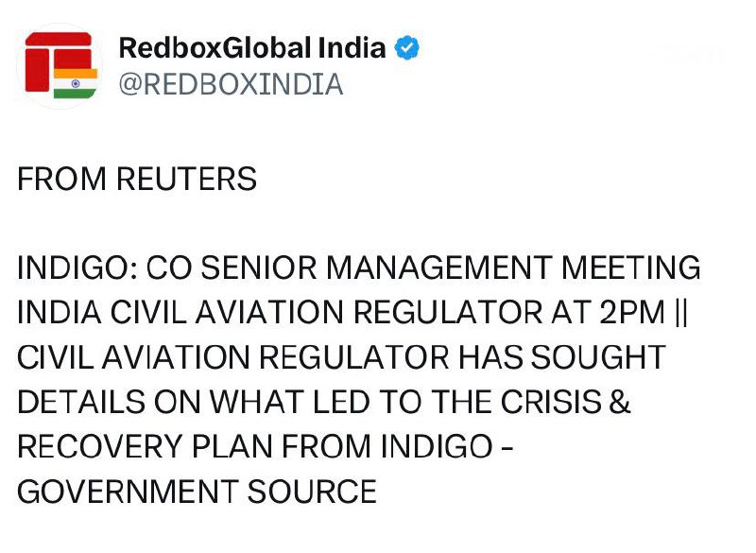
Task: Click the FROM REUTERS line
Action: [137, 179]
